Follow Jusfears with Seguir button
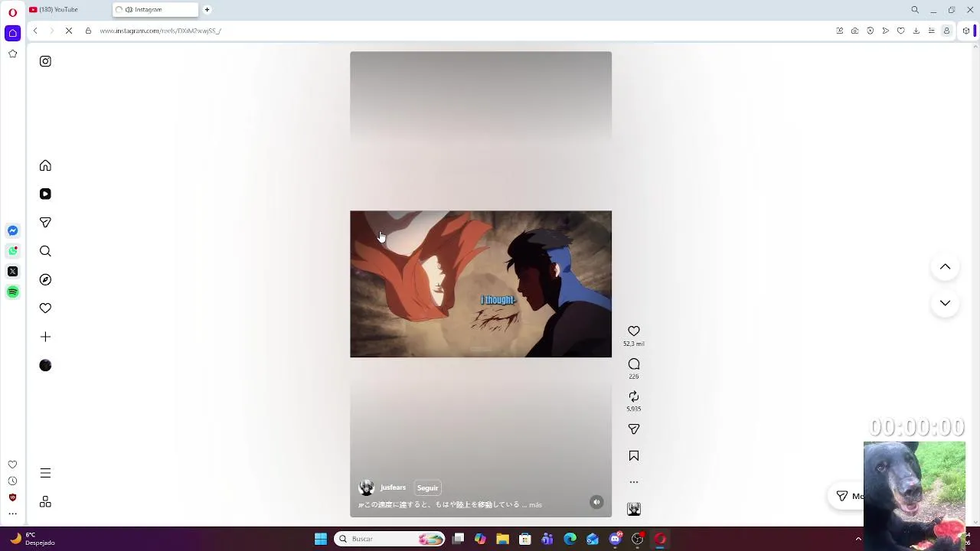 [427, 487]
